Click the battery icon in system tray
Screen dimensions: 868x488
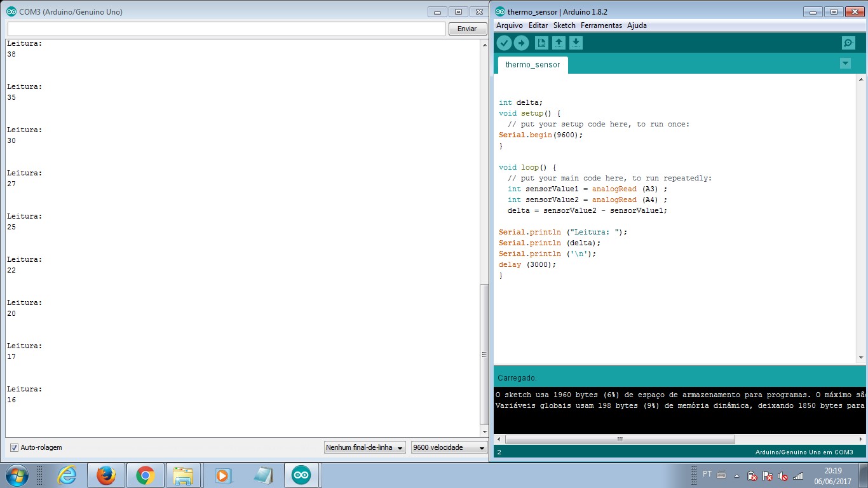coord(752,475)
